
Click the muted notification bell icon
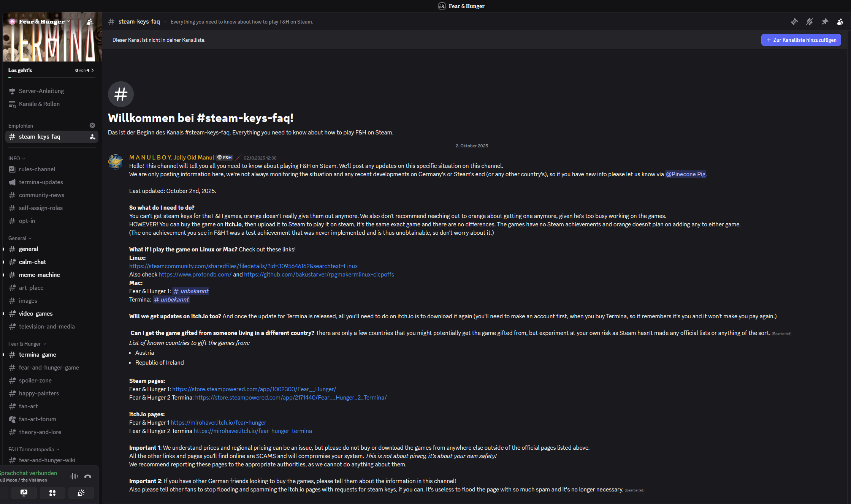click(x=809, y=22)
